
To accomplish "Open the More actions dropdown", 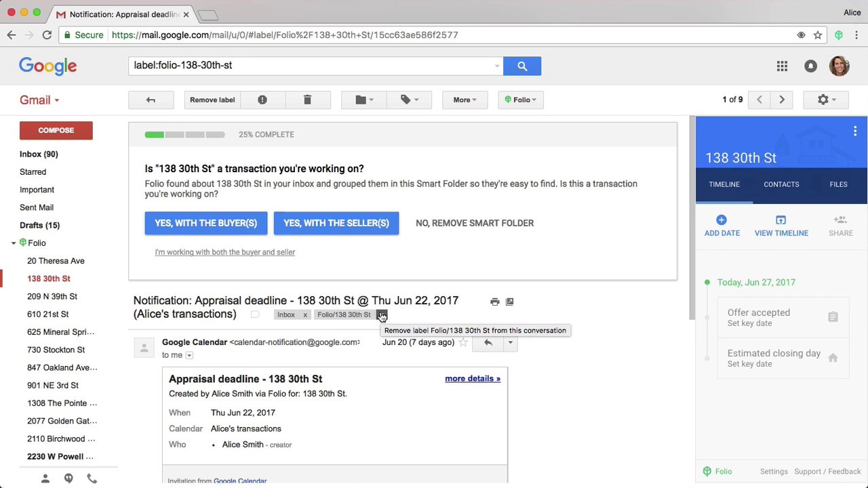I will pyautogui.click(x=465, y=100).
